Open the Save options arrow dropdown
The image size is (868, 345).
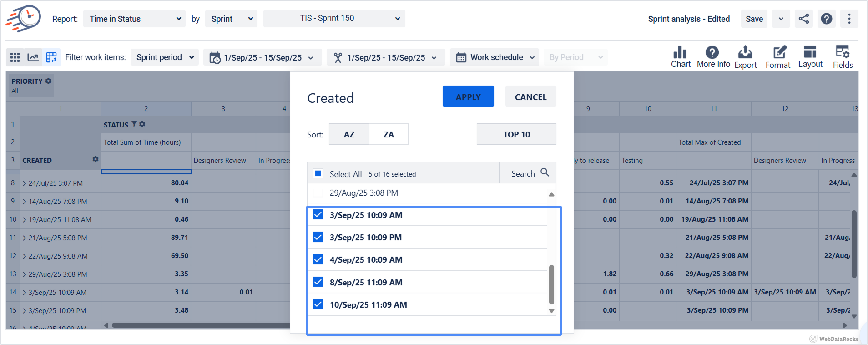[x=781, y=19]
